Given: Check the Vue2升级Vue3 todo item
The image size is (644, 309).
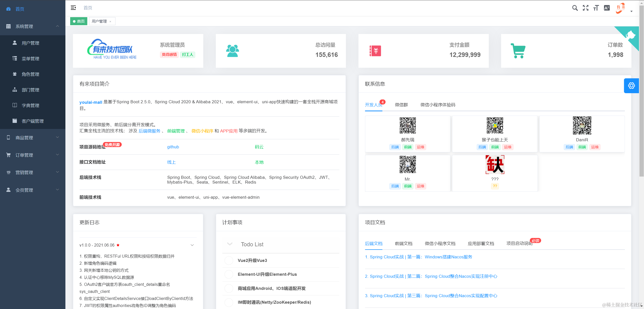Looking at the screenshot, I should (229, 260).
